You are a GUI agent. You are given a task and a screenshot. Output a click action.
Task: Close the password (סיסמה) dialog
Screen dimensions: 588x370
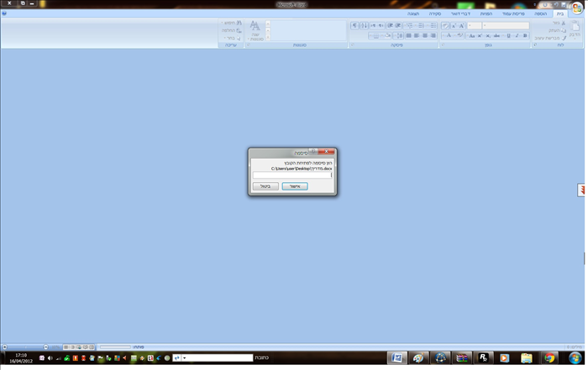click(x=326, y=151)
